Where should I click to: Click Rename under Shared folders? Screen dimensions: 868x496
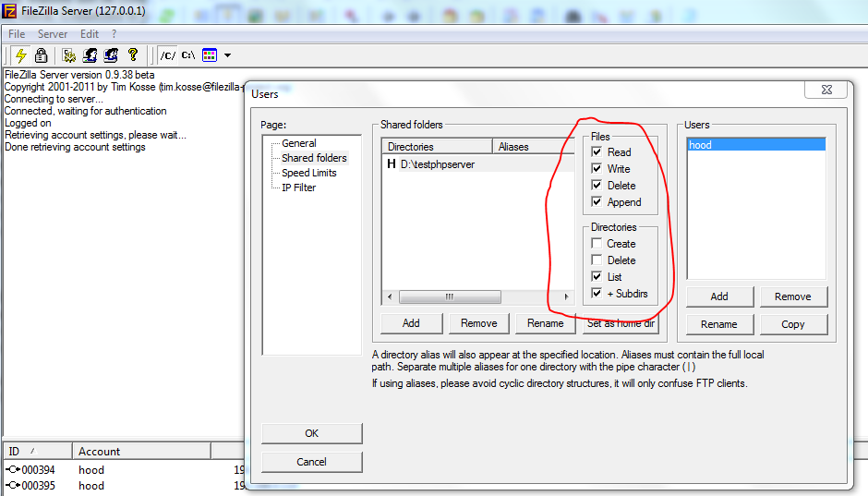(x=545, y=323)
